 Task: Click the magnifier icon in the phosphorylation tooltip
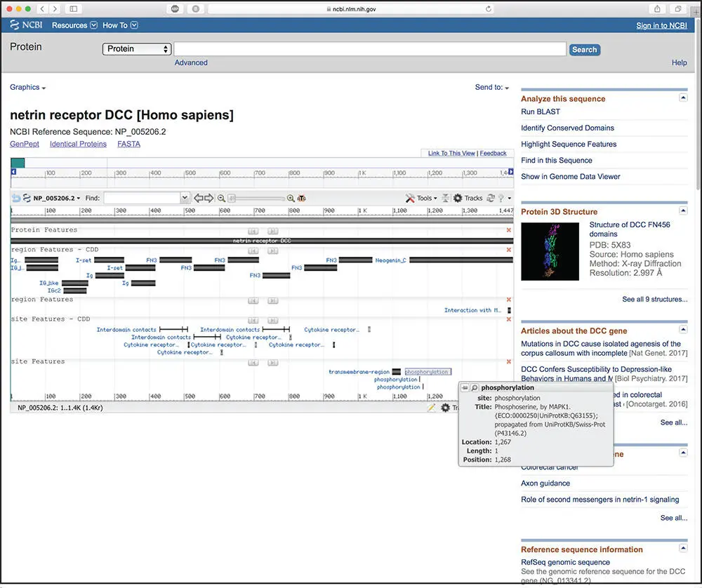pos(475,387)
